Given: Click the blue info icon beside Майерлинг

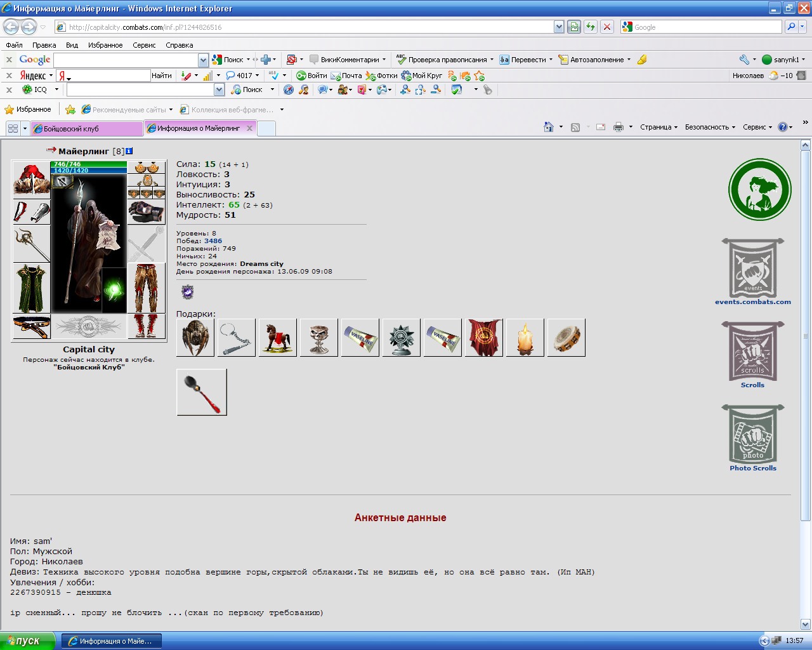Looking at the screenshot, I should click(x=129, y=151).
